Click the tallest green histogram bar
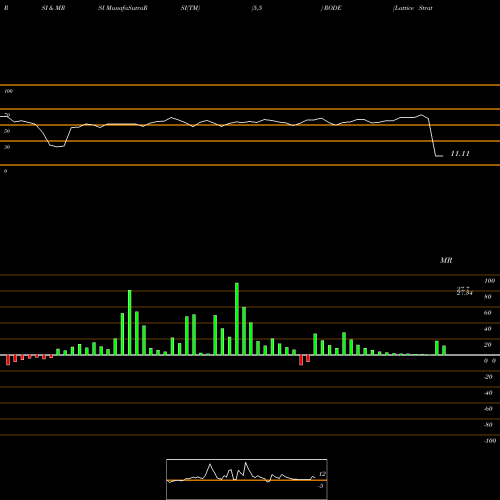500x500 pixels. pyautogui.click(x=237, y=319)
